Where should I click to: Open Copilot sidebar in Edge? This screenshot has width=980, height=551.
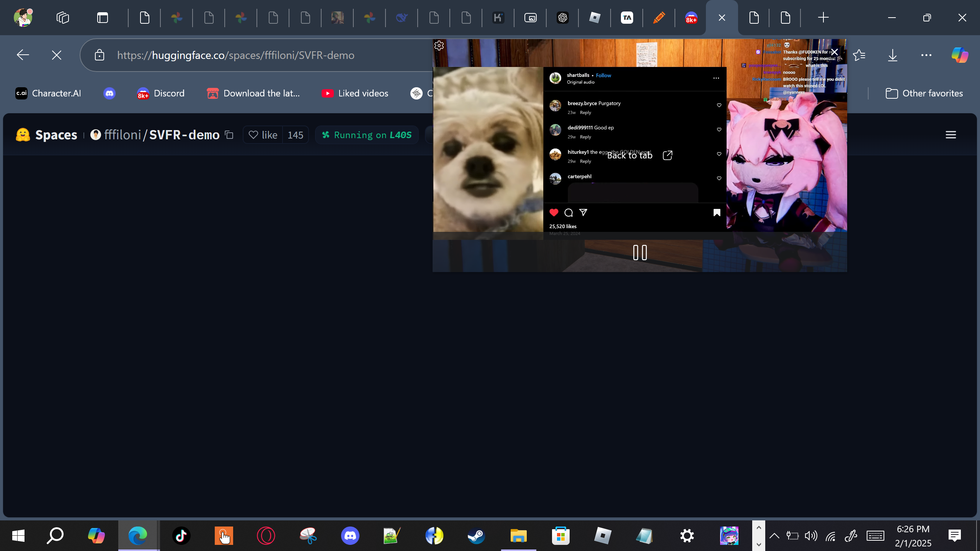tap(959, 55)
